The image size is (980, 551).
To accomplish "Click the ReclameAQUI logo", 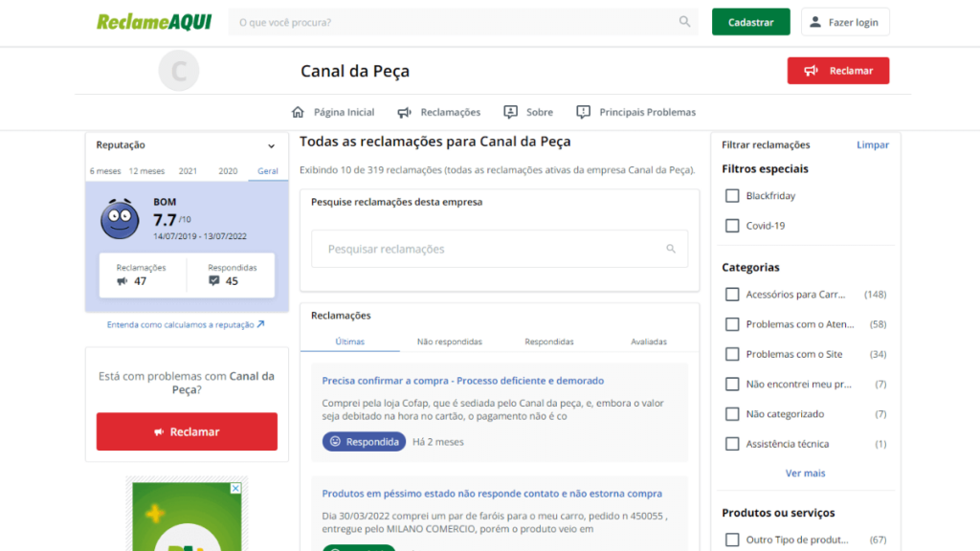I will (x=155, y=21).
